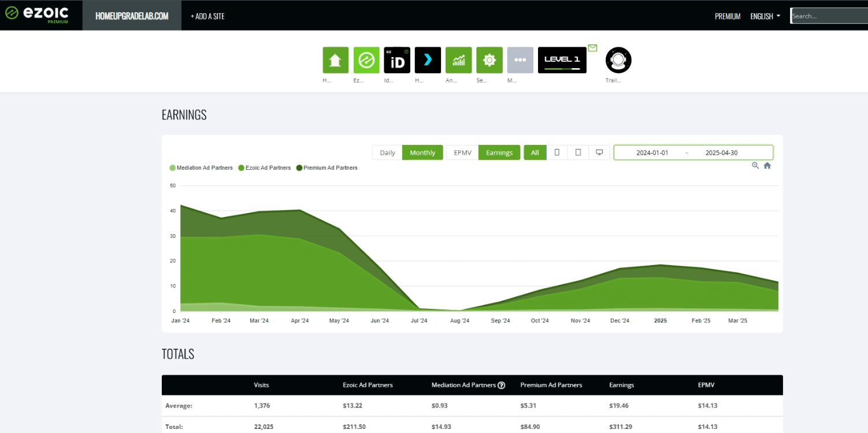Click the EPMV column header in Totals
The width and height of the screenshot is (868, 433).
pyautogui.click(x=706, y=385)
